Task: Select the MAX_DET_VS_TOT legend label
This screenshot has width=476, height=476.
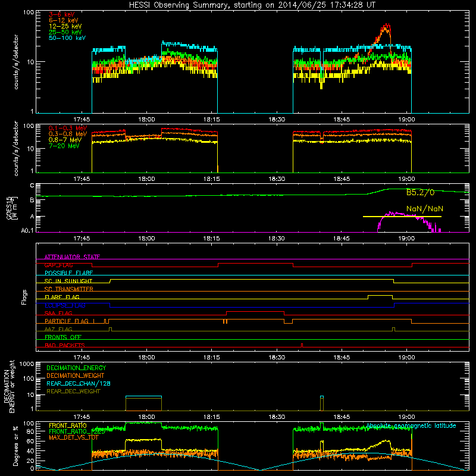Action: coord(73,437)
